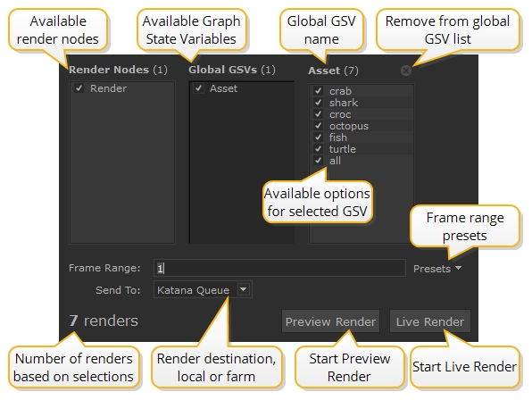Open the Send To Katana Queue dropdown
This screenshot has width=532, height=400.
(x=203, y=290)
